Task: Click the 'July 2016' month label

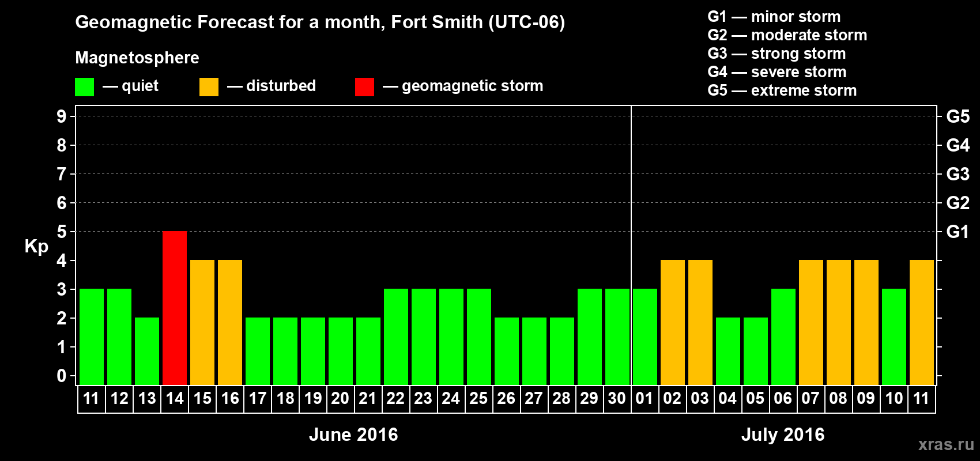Action: (783, 434)
